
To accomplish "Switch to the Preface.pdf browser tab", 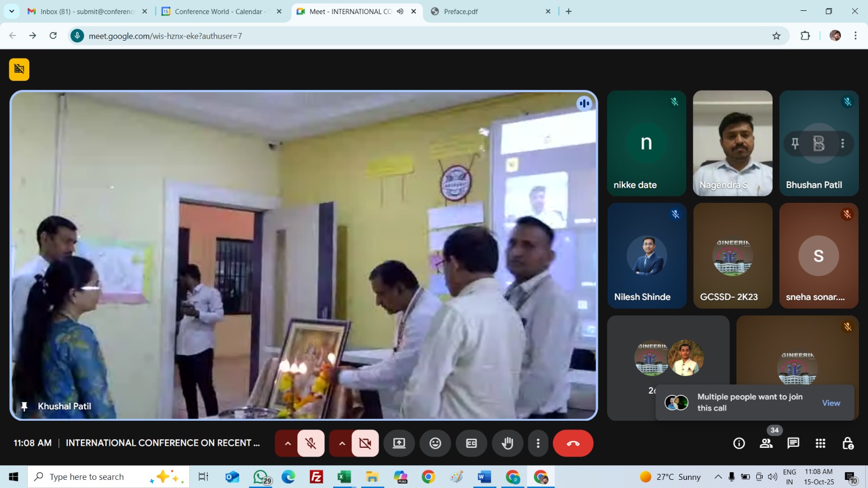I will (461, 11).
